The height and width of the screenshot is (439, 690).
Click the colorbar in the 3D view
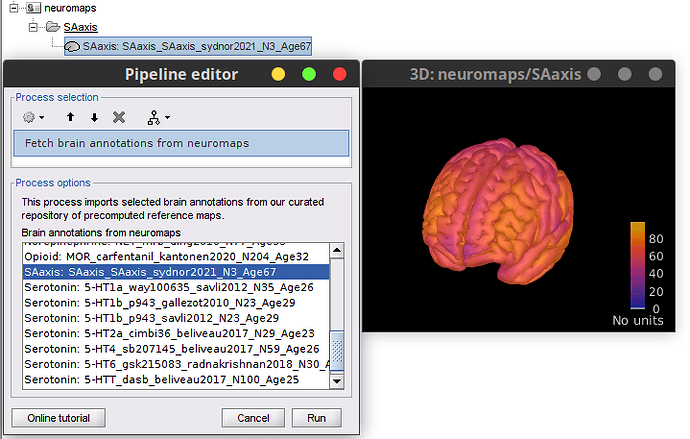pyautogui.click(x=637, y=265)
